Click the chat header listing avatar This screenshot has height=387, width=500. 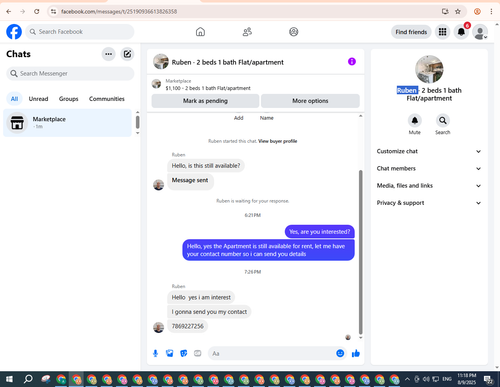[x=161, y=62]
